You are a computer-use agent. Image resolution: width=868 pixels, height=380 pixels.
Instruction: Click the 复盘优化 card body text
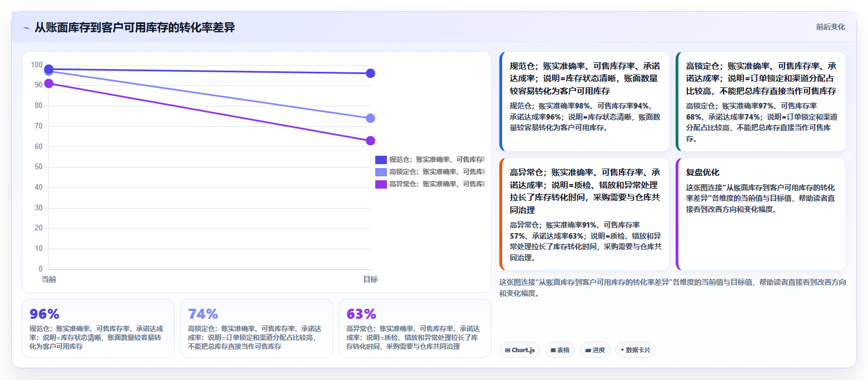click(x=761, y=199)
